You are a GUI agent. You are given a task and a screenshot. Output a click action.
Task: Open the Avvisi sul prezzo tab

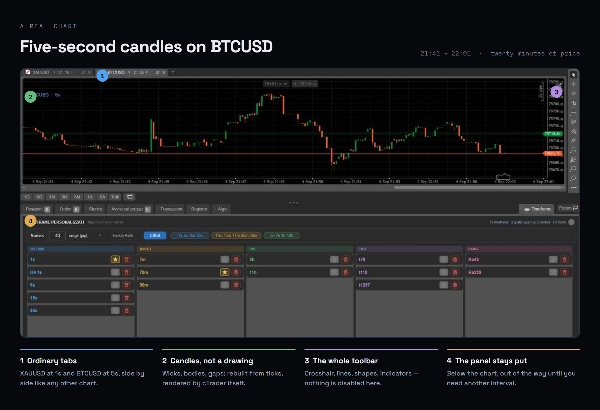(130, 209)
